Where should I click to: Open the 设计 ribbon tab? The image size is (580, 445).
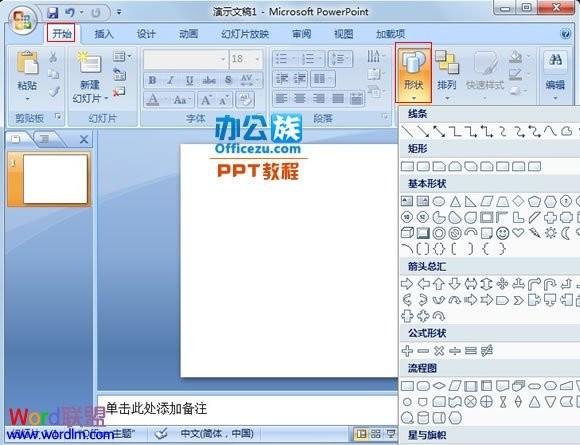pyautogui.click(x=146, y=34)
